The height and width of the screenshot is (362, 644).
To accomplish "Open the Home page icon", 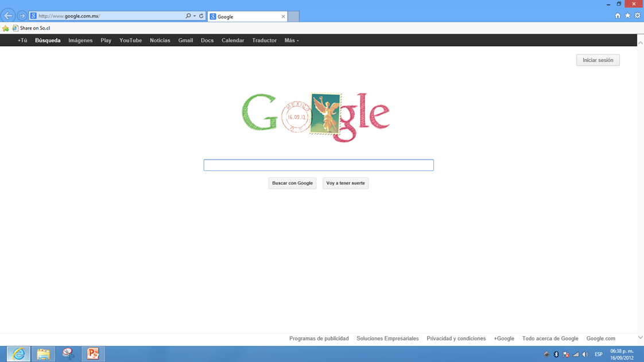I will pyautogui.click(x=618, y=16).
